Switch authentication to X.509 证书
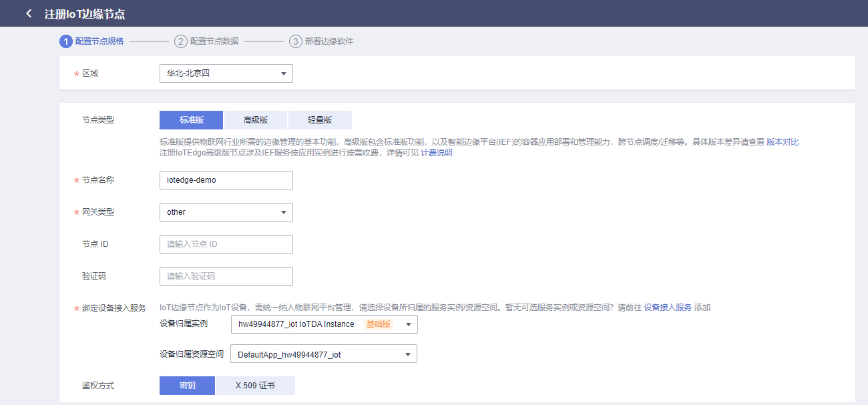Viewport: 868px width, 405px height. (256, 385)
